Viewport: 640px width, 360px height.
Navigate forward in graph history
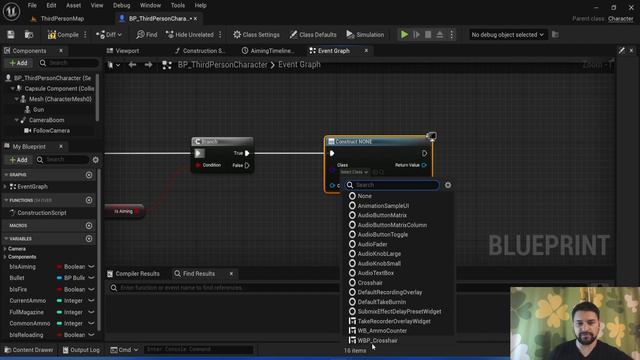pyautogui.click(x=148, y=65)
